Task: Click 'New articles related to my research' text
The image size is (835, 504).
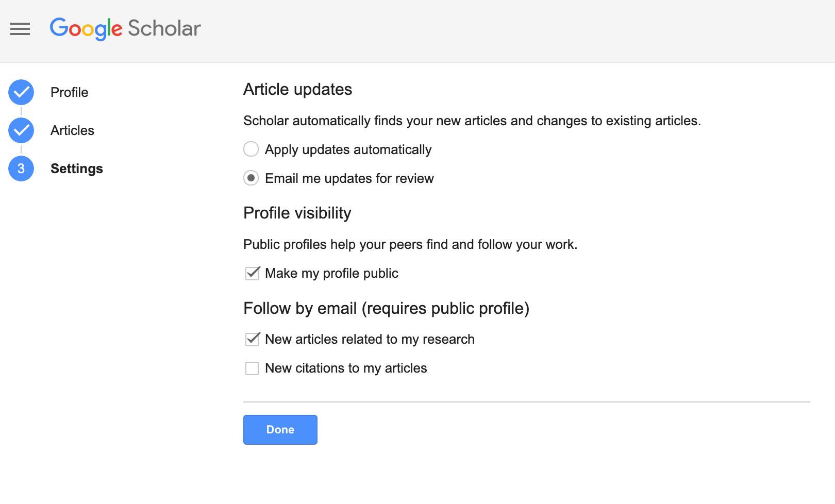Action: click(x=370, y=339)
